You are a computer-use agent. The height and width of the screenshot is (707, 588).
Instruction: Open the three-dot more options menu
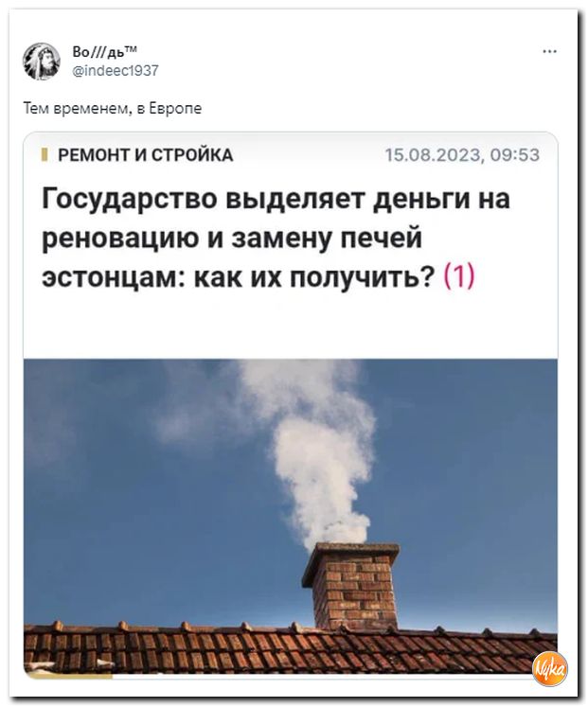click(x=549, y=52)
